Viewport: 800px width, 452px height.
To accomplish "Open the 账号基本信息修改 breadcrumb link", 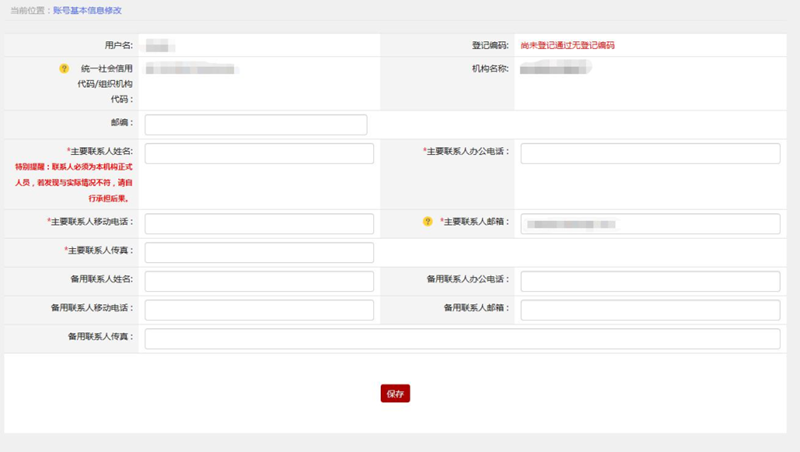I will pos(88,10).
